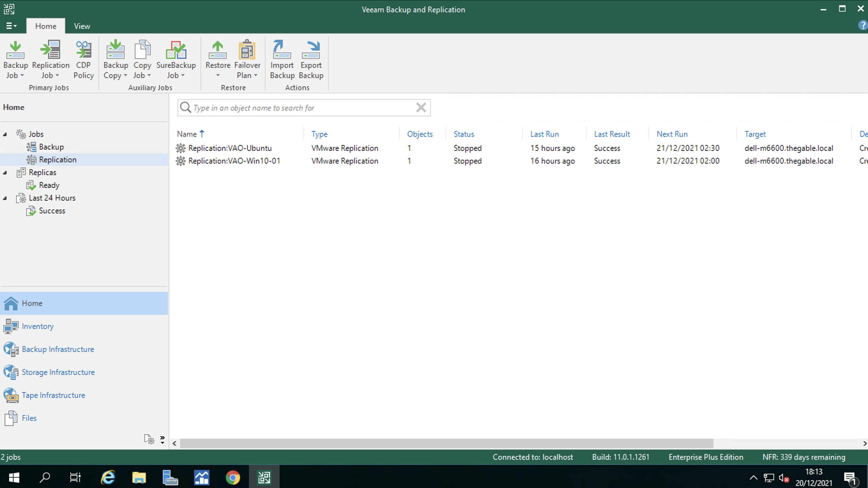Open the Tape Infrastructure view
This screenshot has width=868, height=488.
[x=84, y=395]
